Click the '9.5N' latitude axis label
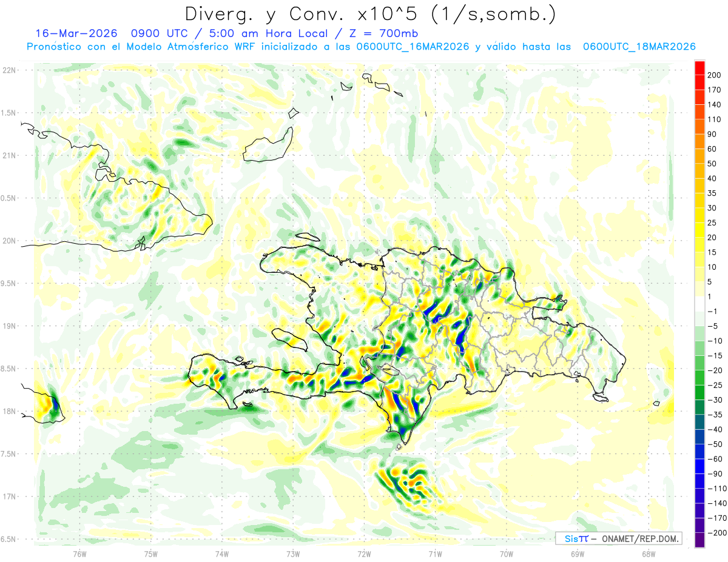 coord(8,283)
